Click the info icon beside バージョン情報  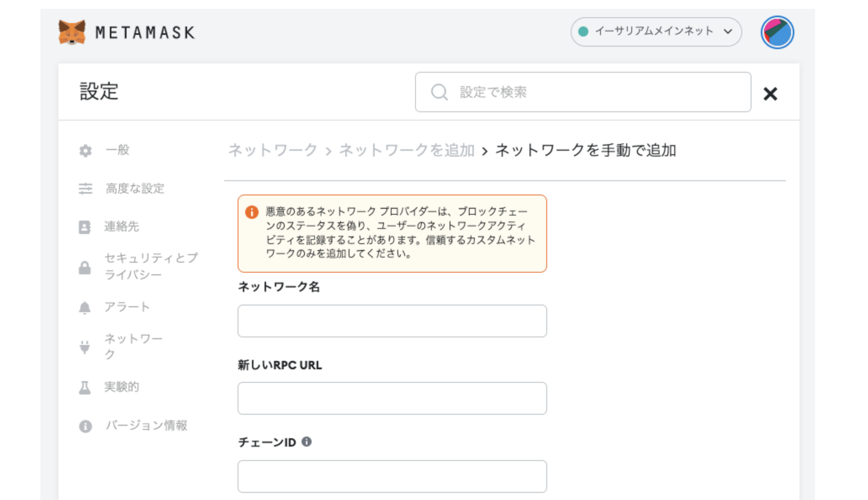85,426
